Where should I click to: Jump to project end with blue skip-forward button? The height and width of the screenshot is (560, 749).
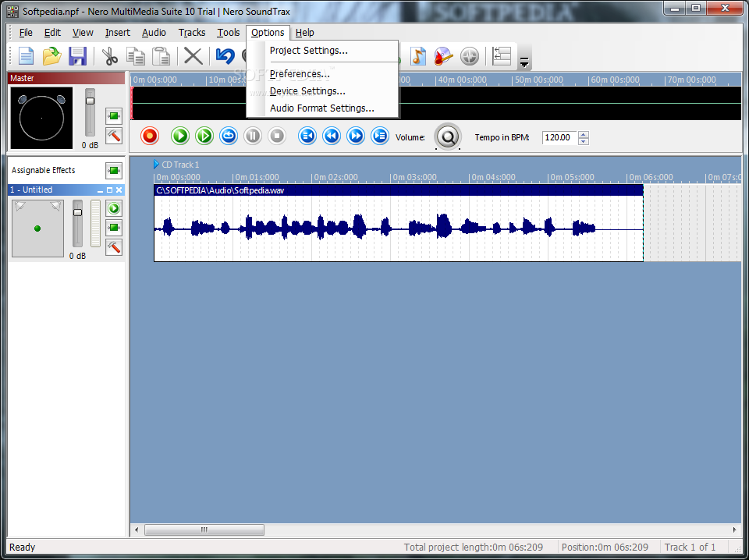tap(380, 136)
